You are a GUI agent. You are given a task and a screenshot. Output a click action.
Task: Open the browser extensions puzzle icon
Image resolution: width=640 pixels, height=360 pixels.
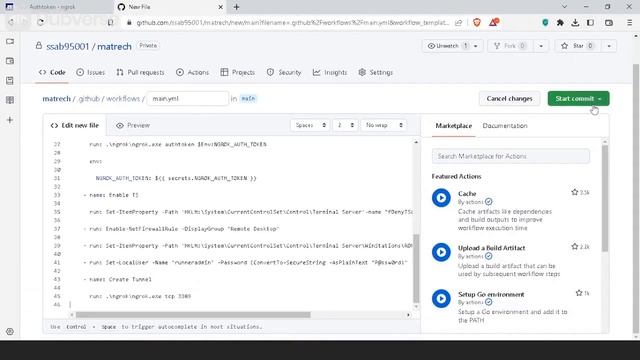(x=560, y=23)
